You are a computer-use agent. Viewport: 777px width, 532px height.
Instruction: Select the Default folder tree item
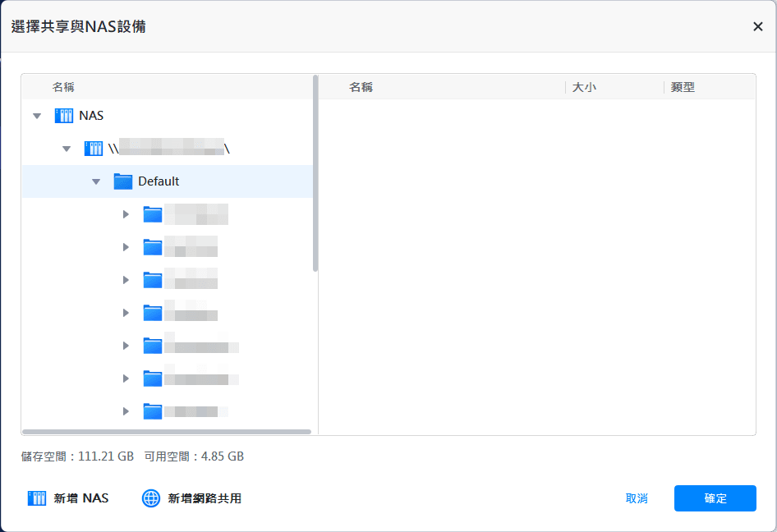[159, 181]
